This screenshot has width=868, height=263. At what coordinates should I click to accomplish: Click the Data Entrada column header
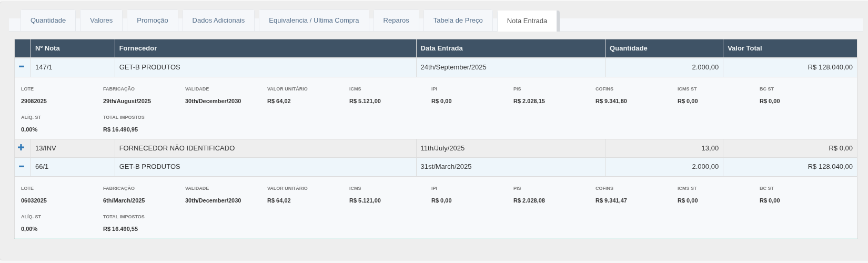510,48
